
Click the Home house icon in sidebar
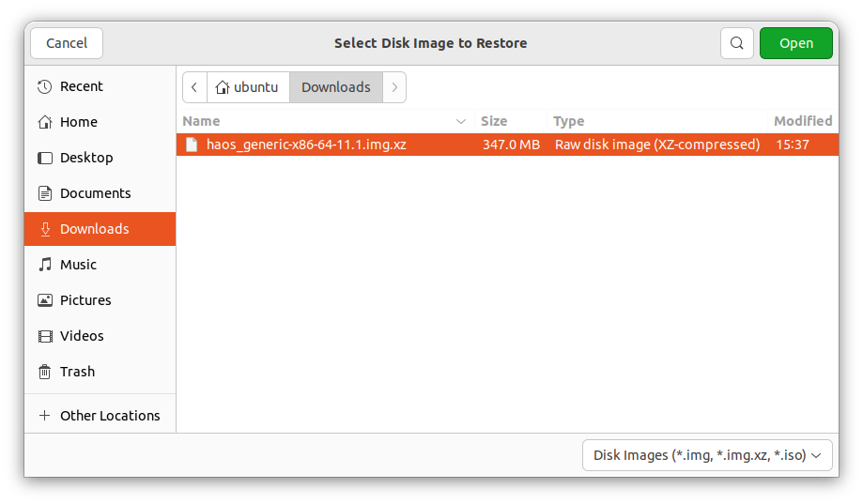point(44,122)
